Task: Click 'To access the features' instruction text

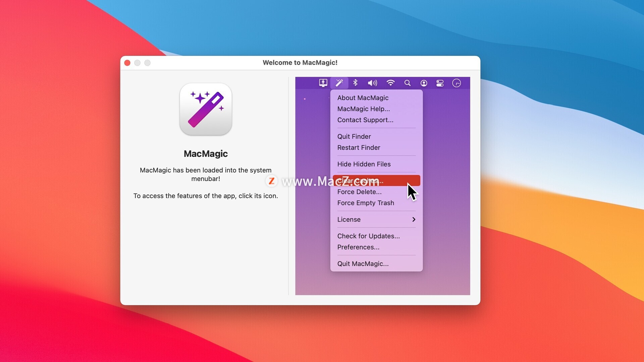Action: tap(206, 196)
